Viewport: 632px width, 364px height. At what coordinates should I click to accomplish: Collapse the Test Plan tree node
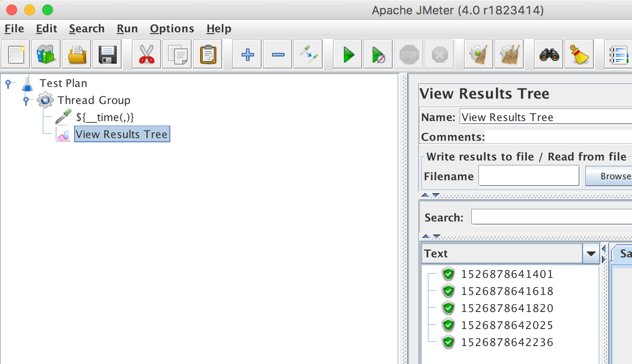[x=8, y=83]
